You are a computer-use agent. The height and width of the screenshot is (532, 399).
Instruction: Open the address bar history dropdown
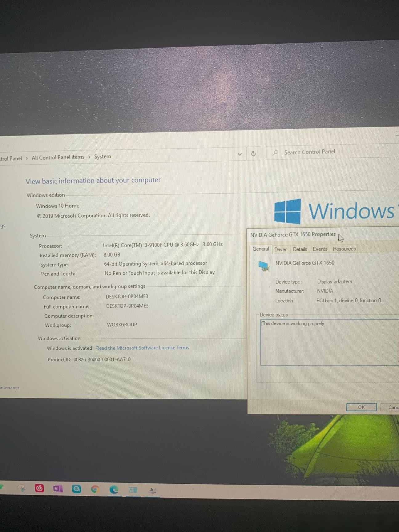[x=240, y=154]
